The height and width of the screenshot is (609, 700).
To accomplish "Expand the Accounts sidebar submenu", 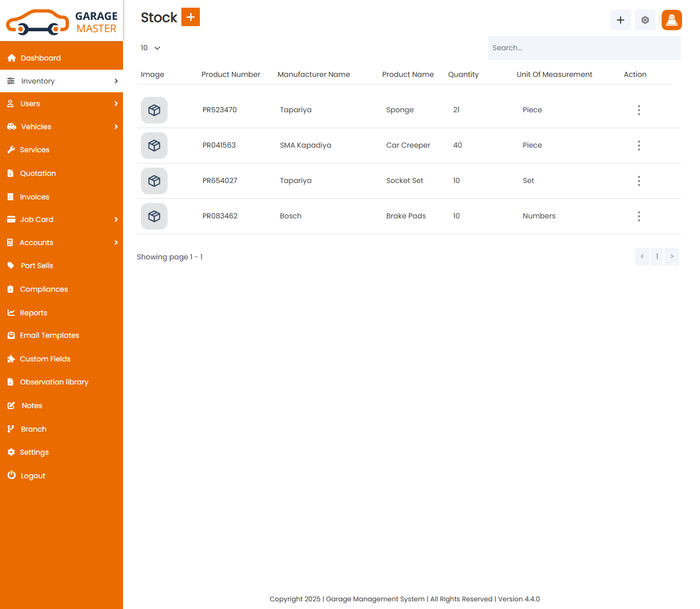I will (x=61, y=242).
